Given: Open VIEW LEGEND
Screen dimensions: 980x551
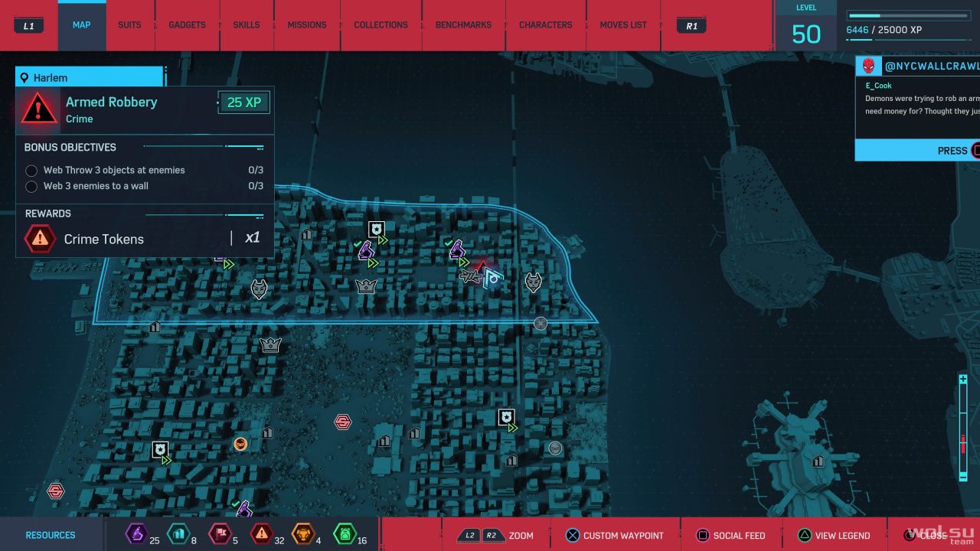Looking at the screenshot, I should 834,536.
